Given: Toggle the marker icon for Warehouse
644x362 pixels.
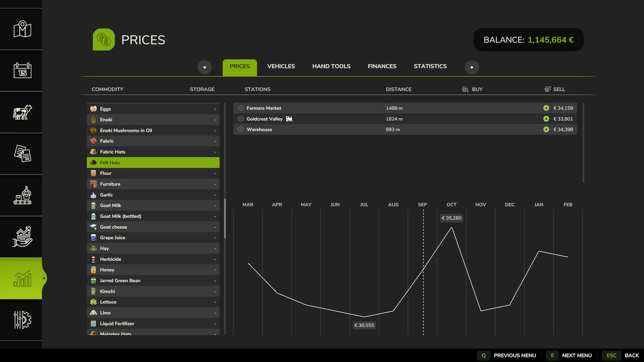Looking at the screenshot, I should (241, 130).
